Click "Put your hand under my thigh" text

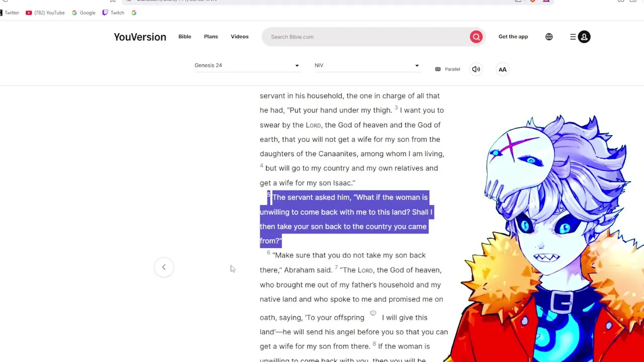coord(340,110)
